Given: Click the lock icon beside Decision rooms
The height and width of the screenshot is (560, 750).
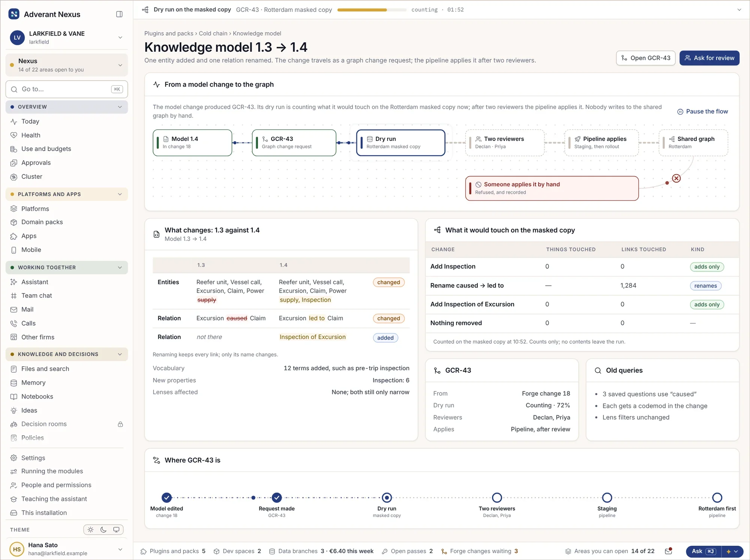Looking at the screenshot, I should pyautogui.click(x=120, y=424).
